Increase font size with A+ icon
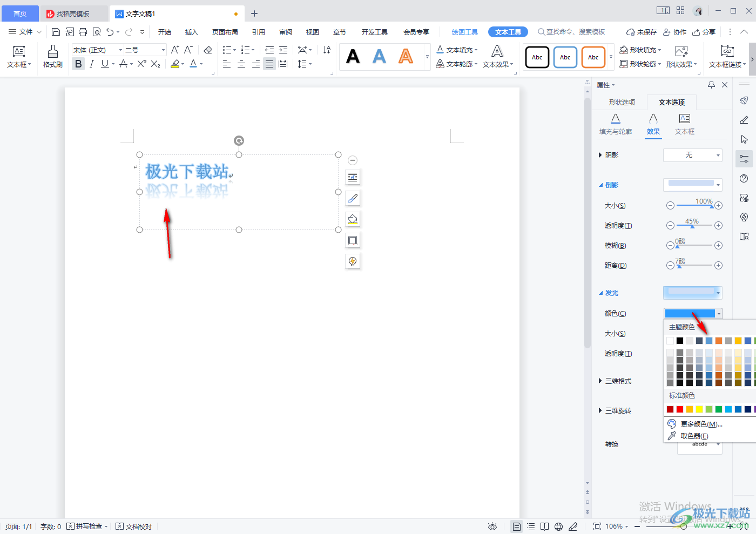756x534 pixels. click(175, 50)
